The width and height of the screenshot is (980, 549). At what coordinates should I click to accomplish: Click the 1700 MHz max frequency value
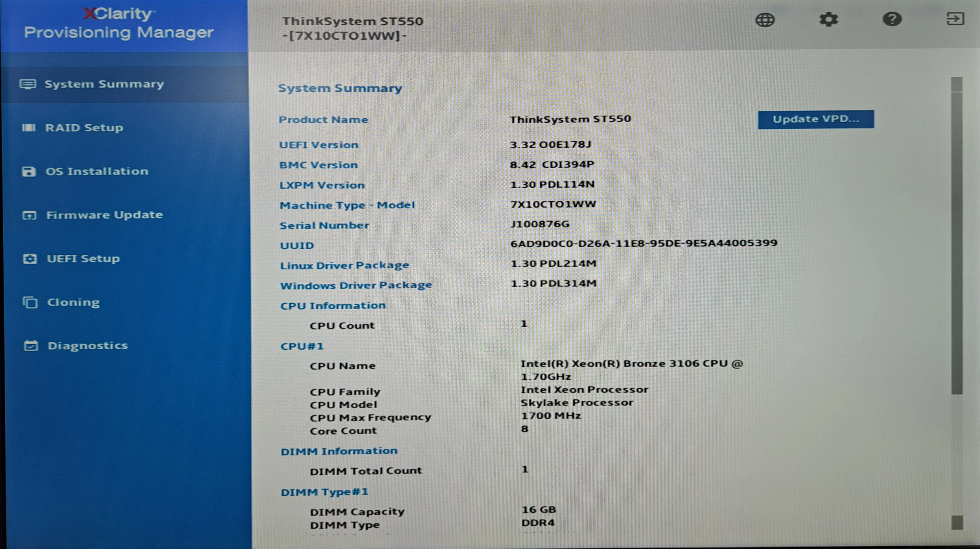551,416
